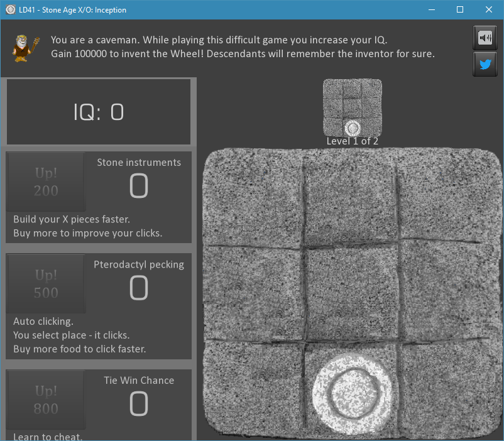Minimize the Stone Age X/O window
Screen dimensions: 504x441
tap(432, 9)
